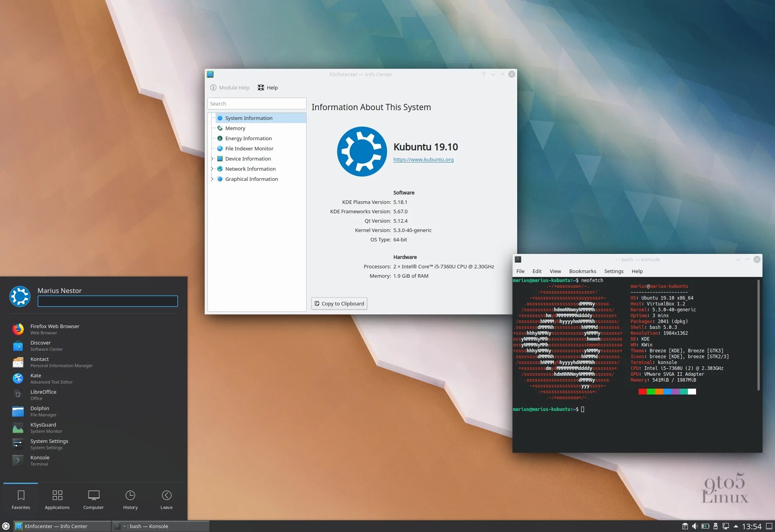Open the clipboard tray icon
775x532 pixels.
pyautogui.click(x=685, y=526)
